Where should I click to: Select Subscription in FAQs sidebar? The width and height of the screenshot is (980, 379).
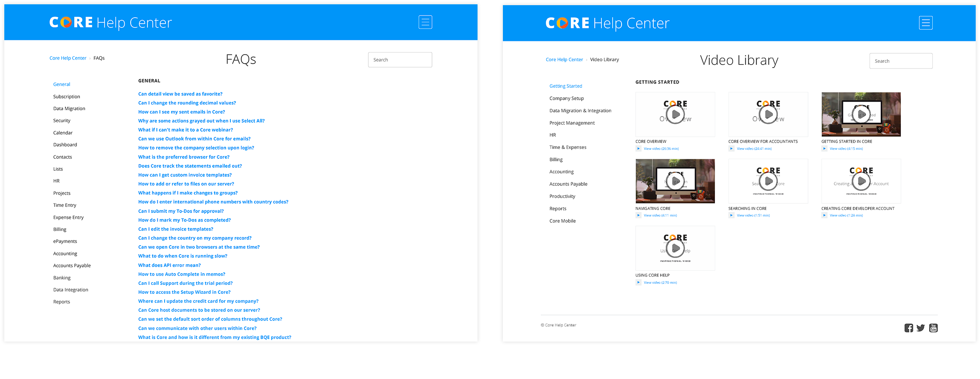click(67, 97)
